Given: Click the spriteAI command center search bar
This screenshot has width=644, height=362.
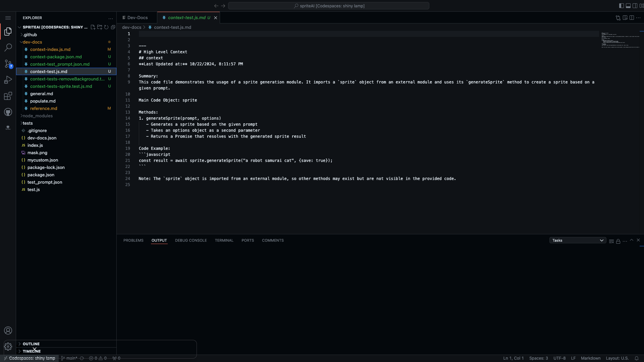Looking at the screenshot, I should (328, 6).
